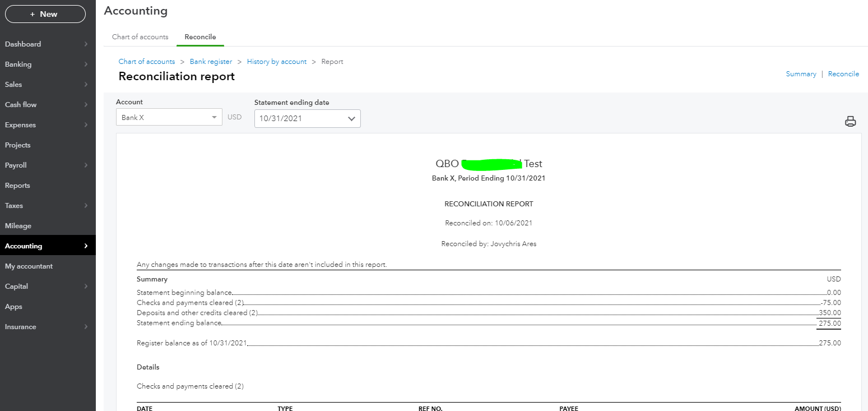This screenshot has height=411, width=868.
Task: Switch to the Chart of accounts tab
Action: click(x=140, y=37)
